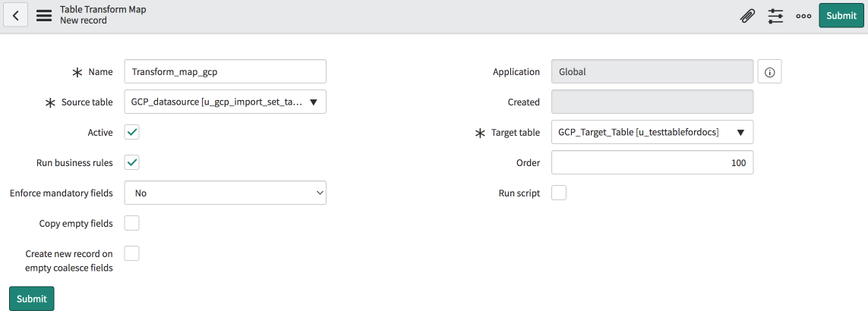Toggle the Run business rules checkbox
Screen dimensions: 868x317
click(x=132, y=162)
